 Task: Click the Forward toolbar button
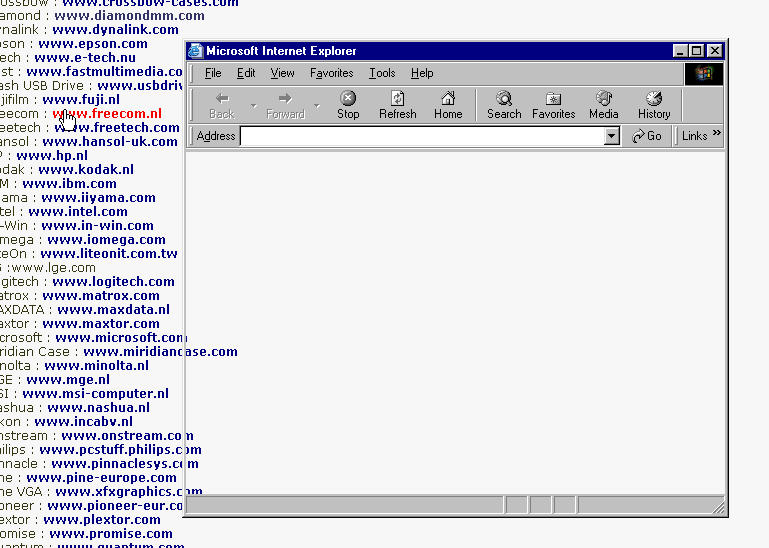(285, 105)
